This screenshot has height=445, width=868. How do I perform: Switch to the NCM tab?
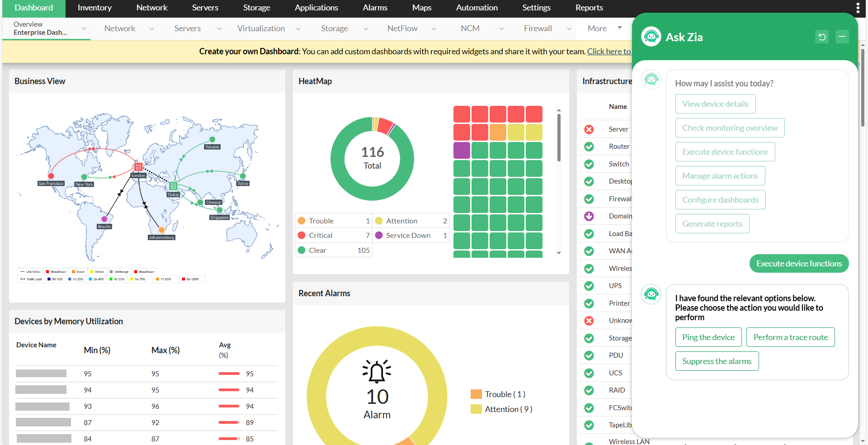coord(470,28)
